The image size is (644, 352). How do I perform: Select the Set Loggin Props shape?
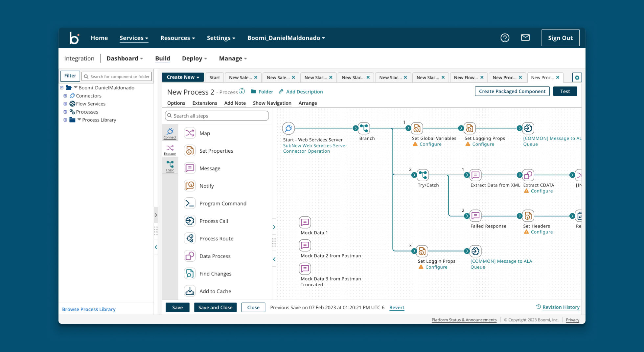[x=422, y=251]
